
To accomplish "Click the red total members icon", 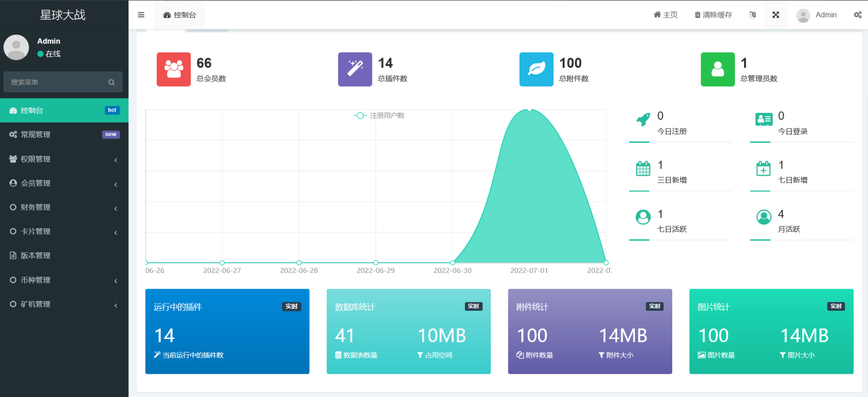I will [x=173, y=69].
